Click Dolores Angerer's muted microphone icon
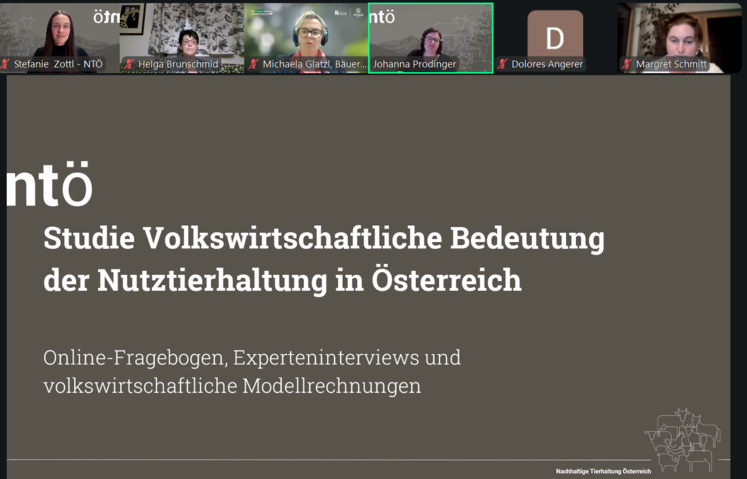747x479 pixels. coord(502,64)
